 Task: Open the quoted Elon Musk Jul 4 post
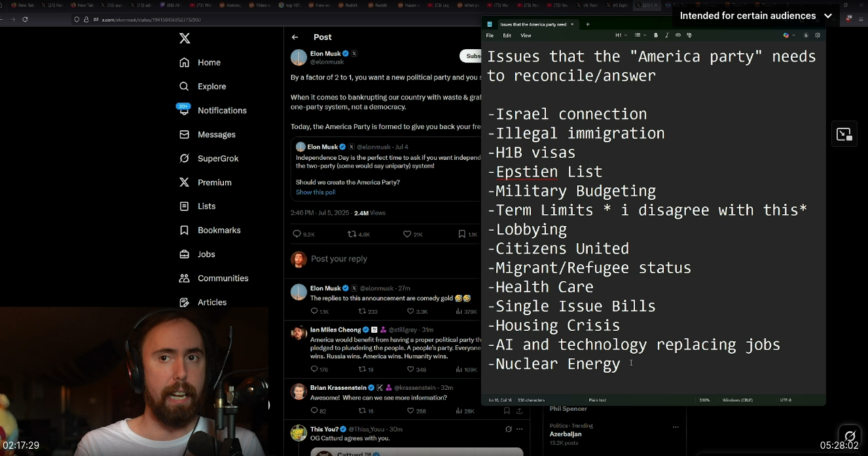[386, 168]
